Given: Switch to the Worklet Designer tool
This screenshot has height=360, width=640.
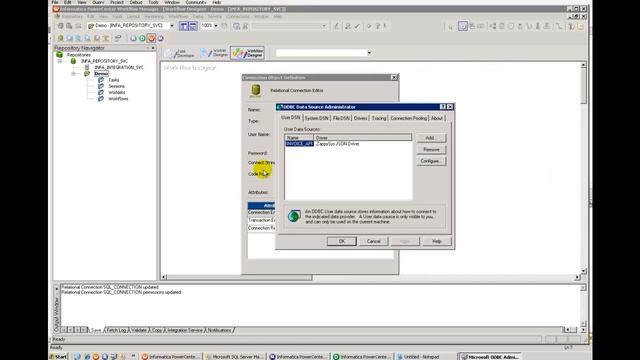Looking at the screenshot, I should [x=214, y=53].
